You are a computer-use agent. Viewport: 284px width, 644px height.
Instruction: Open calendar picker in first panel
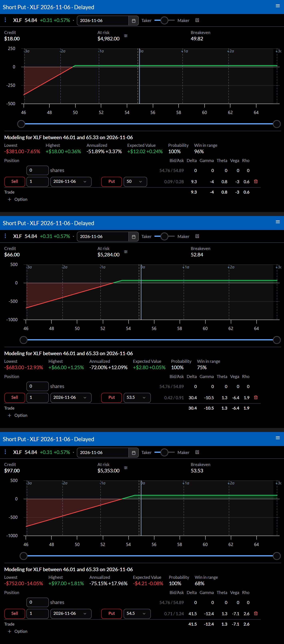click(134, 20)
